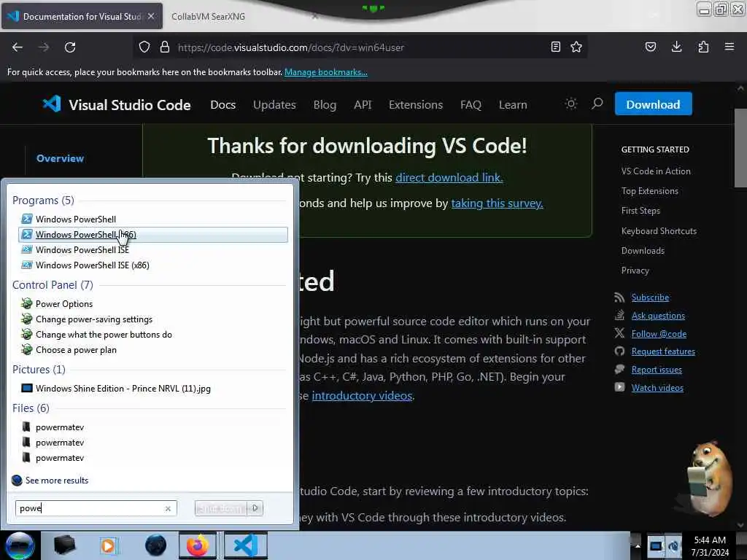Click the Request features link
Image resolution: width=747 pixels, height=560 pixels.
pyautogui.click(x=663, y=351)
